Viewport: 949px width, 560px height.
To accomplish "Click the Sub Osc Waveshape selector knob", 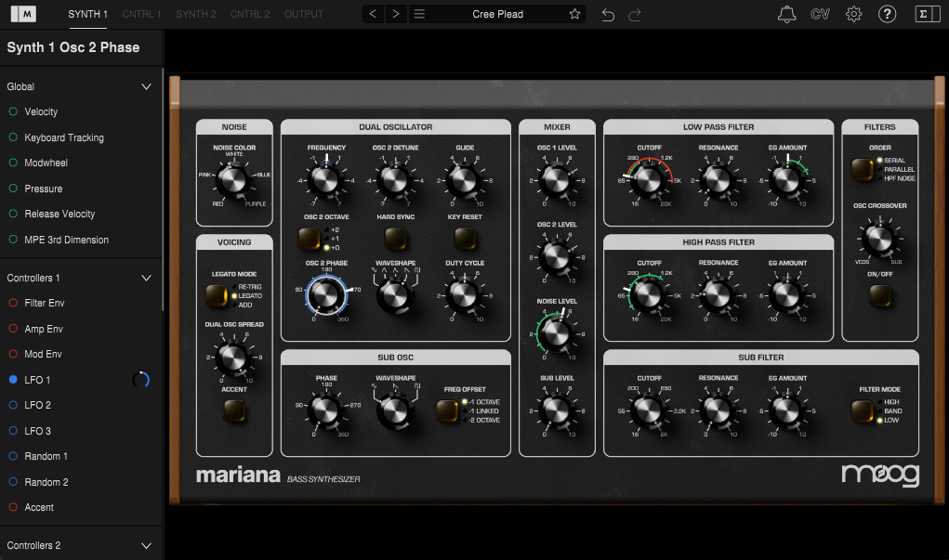I will pos(395,410).
